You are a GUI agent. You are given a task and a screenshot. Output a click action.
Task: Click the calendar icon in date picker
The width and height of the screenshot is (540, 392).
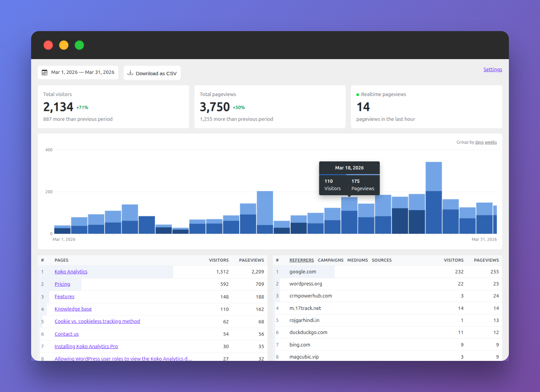(x=45, y=72)
